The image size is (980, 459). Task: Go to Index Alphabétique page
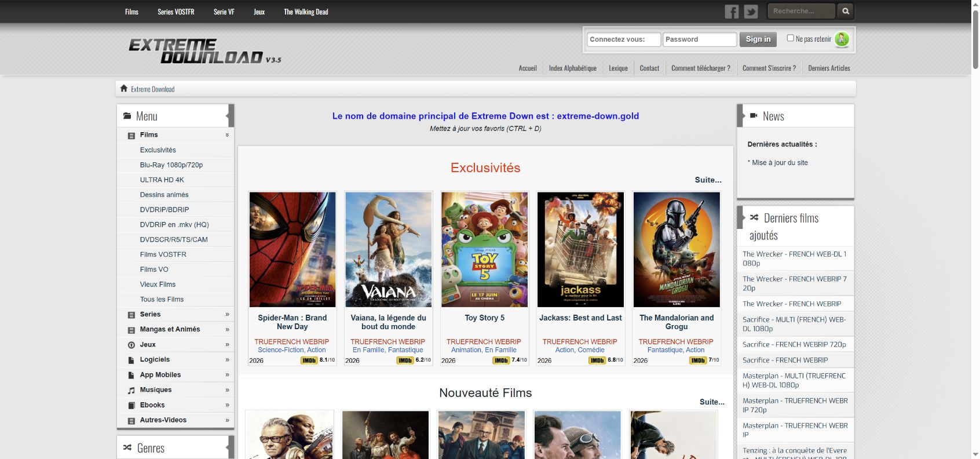pos(573,68)
